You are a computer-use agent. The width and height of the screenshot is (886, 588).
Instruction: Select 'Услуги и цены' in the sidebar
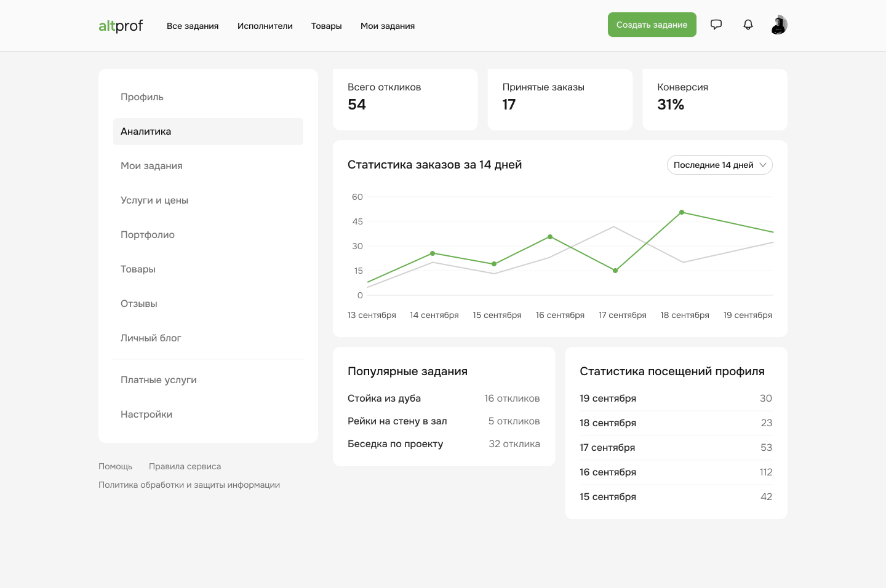click(x=154, y=201)
